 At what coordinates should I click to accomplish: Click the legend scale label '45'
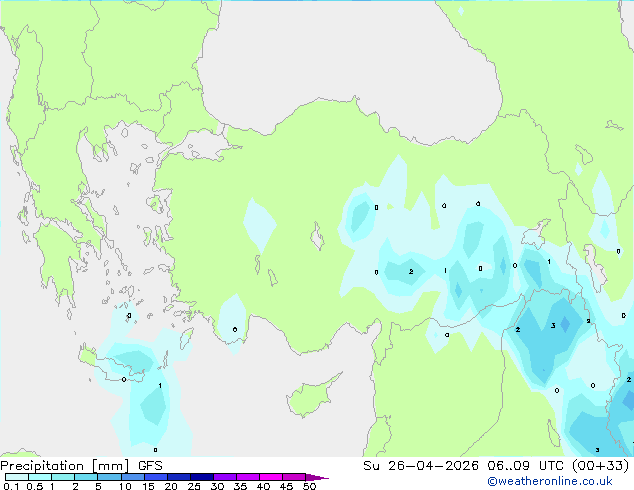click(286, 486)
